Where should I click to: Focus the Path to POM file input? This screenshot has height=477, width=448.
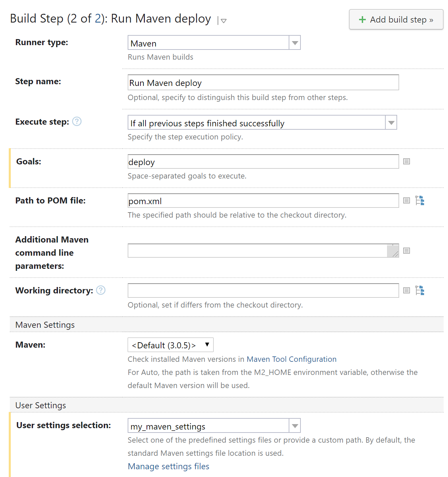[263, 201]
